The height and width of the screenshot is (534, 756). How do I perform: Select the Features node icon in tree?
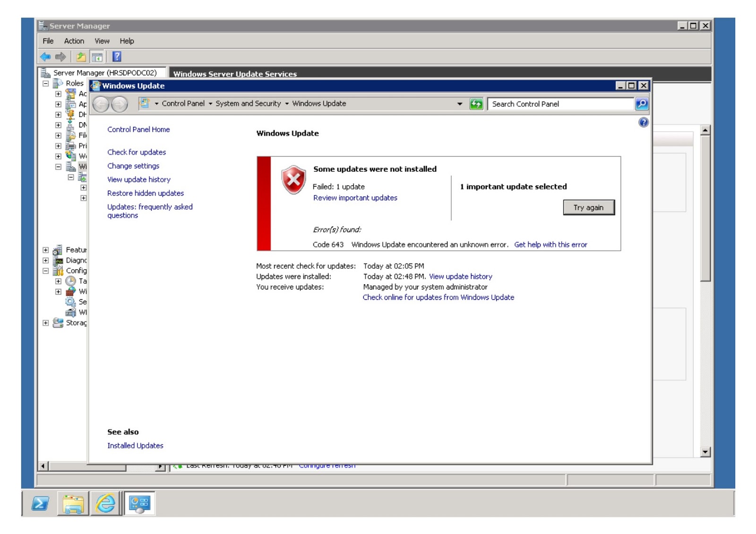pos(58,250)
